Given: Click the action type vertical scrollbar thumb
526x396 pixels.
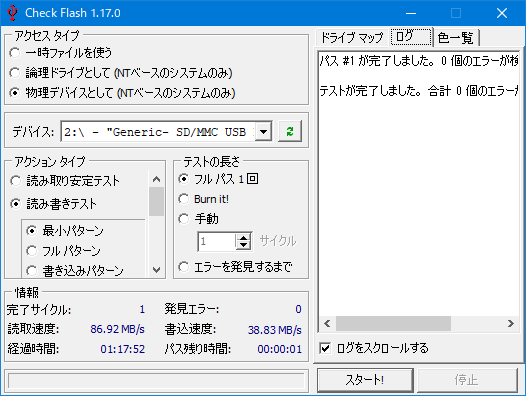Looking at the screenshot, I should [156, 201].
